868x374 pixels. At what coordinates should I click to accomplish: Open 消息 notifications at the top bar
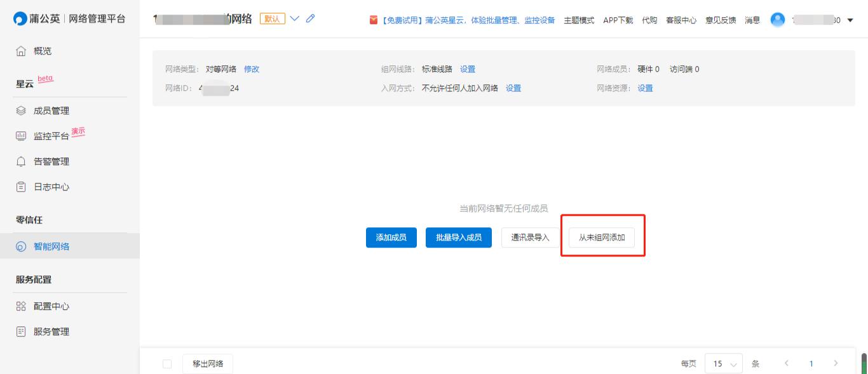(752, 20)
